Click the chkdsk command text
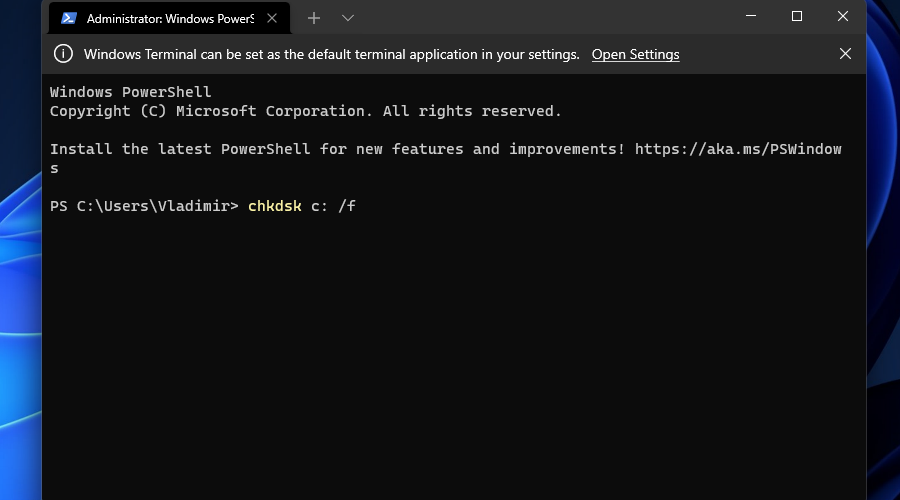This screenshot has height=500, width=900. [274, 206]
